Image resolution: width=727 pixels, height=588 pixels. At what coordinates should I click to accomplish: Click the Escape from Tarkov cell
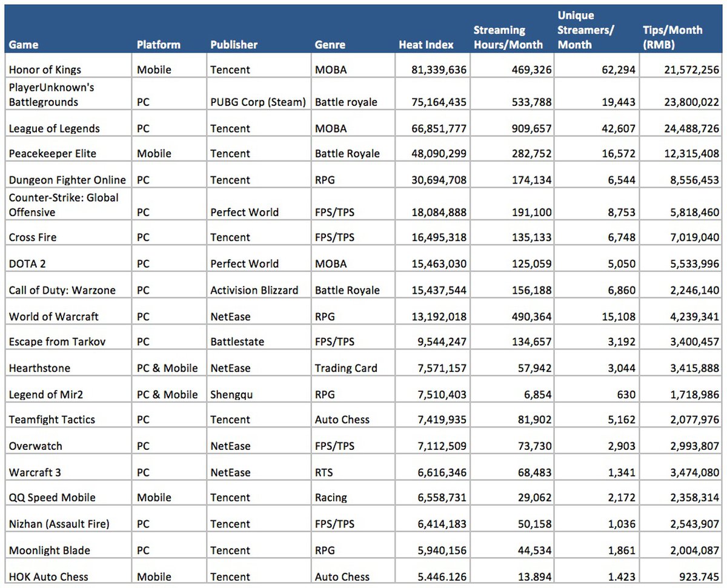(x=57, y=342)
